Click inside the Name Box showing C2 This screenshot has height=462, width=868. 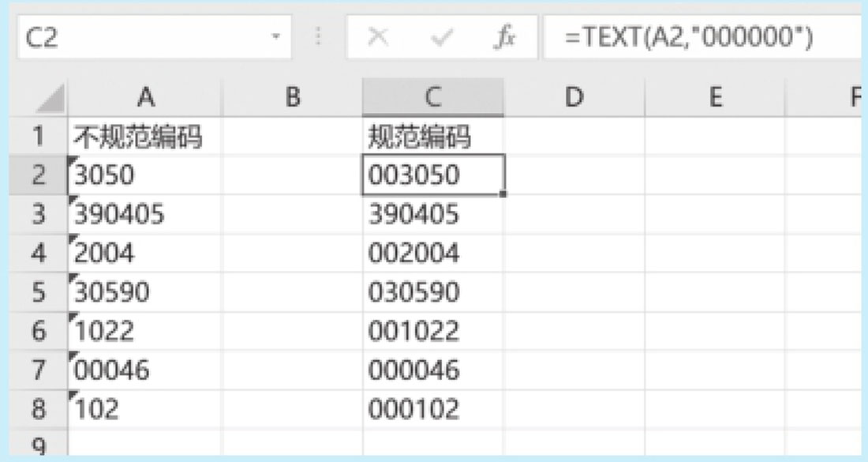(x=142, y=38)
